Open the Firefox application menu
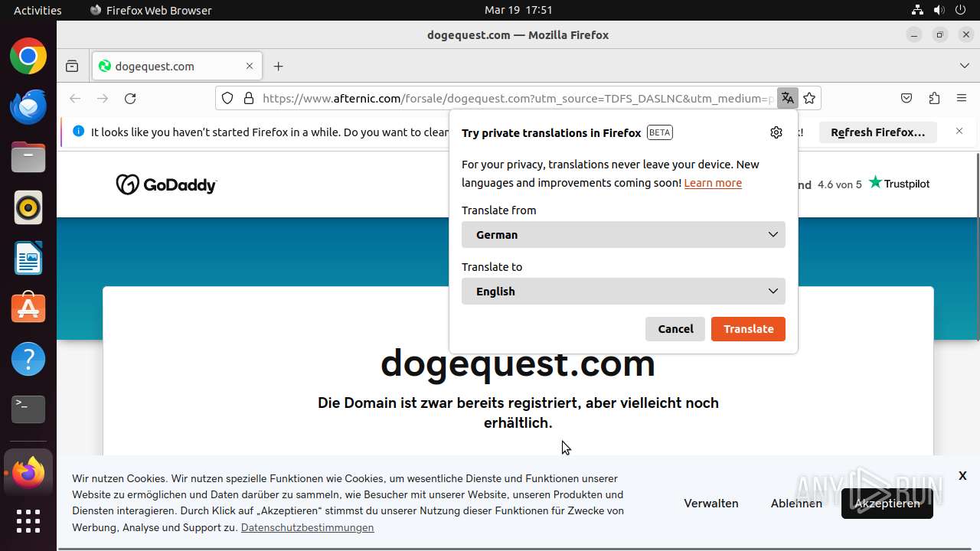 [962, 98]
